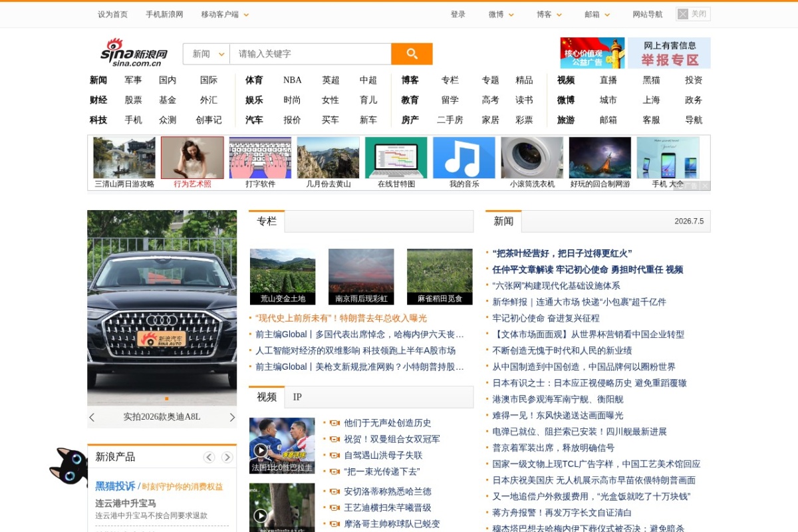Click the keyword search input field
Screen dimensions: 798x532
pyautogui.click(x=311, y=54)
